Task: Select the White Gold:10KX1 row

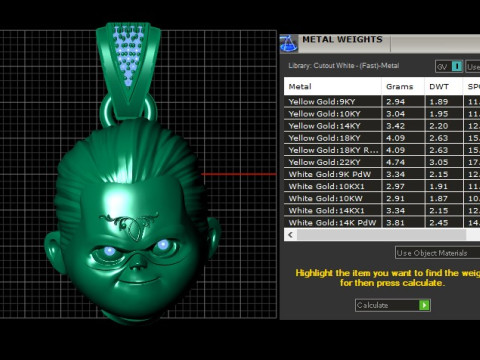Action: pyautogui.click(x=382, y=186)
